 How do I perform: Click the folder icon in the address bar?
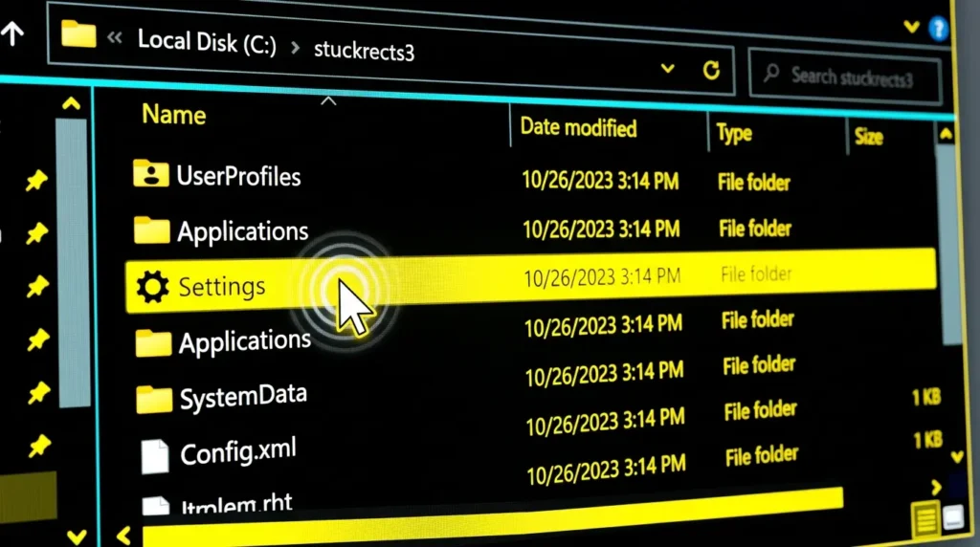(x=78, y=33)
